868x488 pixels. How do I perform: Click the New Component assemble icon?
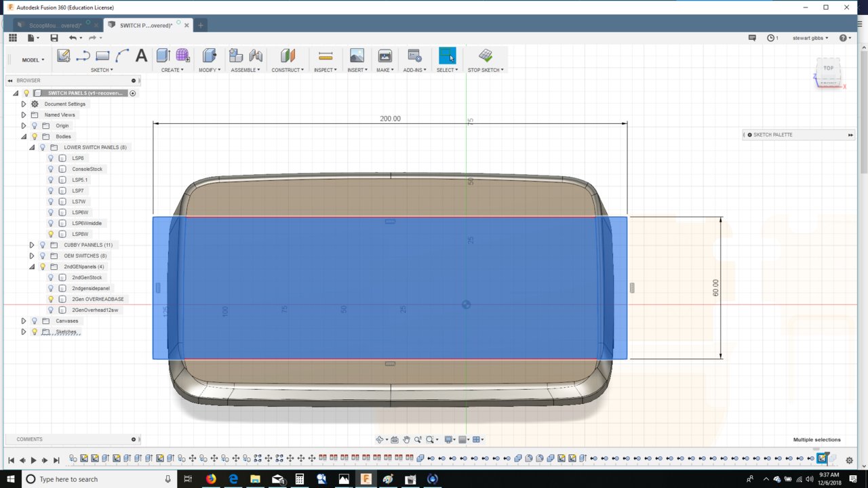[235, 56]
